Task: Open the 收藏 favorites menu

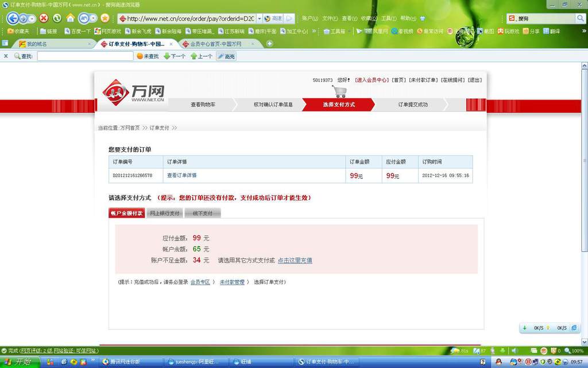Action: (366, 18)
